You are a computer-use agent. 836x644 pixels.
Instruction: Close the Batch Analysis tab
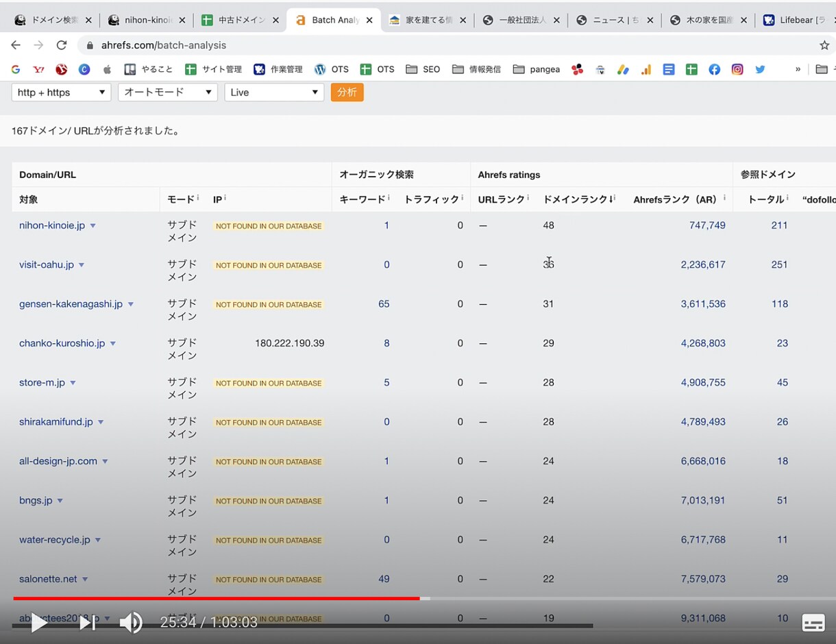[x=369, y=20]
